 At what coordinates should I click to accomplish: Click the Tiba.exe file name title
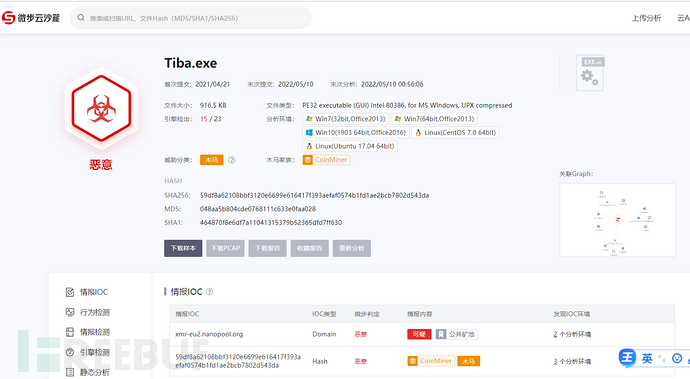tap(191, 63)
